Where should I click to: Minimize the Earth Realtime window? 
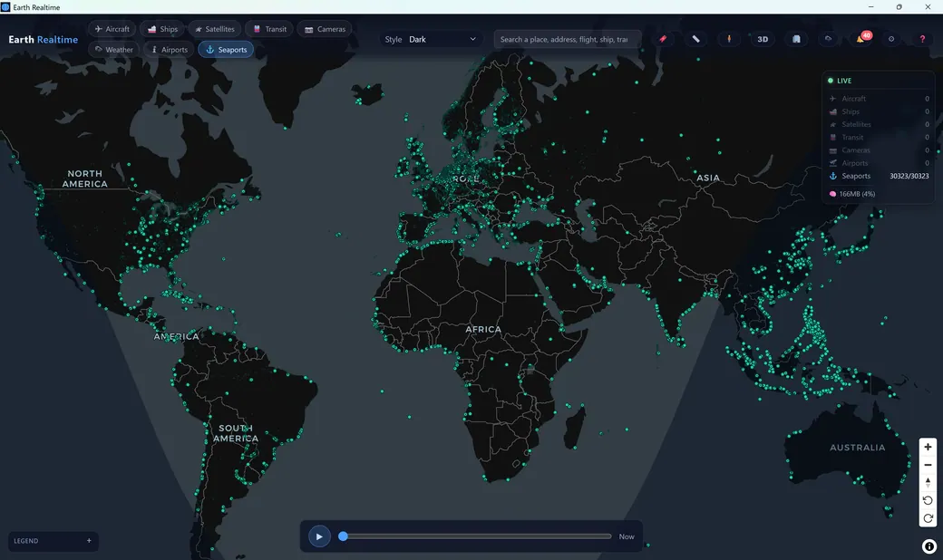click(x=870, y=7)
